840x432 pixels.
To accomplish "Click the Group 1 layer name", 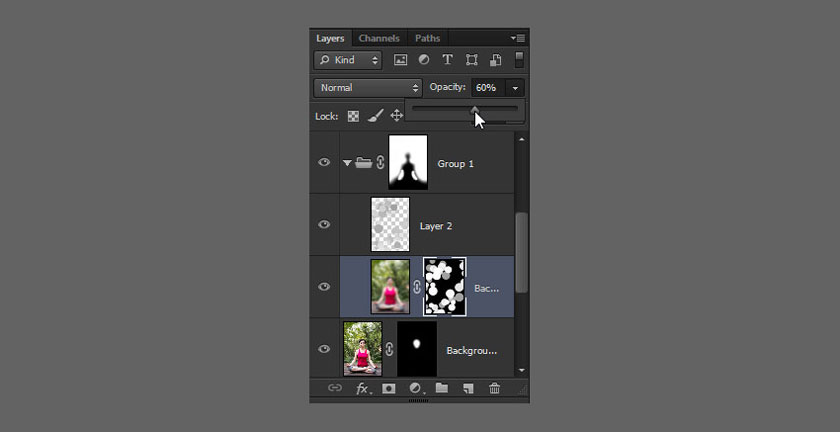I will click(455, 164).
